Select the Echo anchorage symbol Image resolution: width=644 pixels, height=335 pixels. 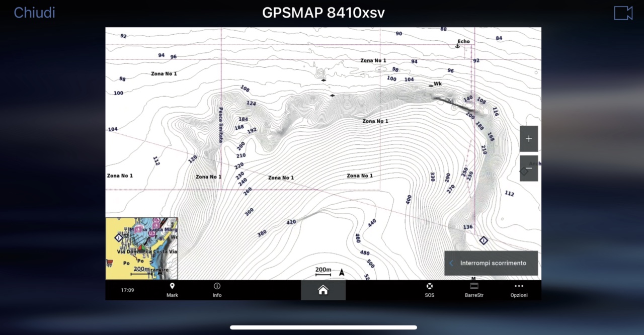point(457,46)
